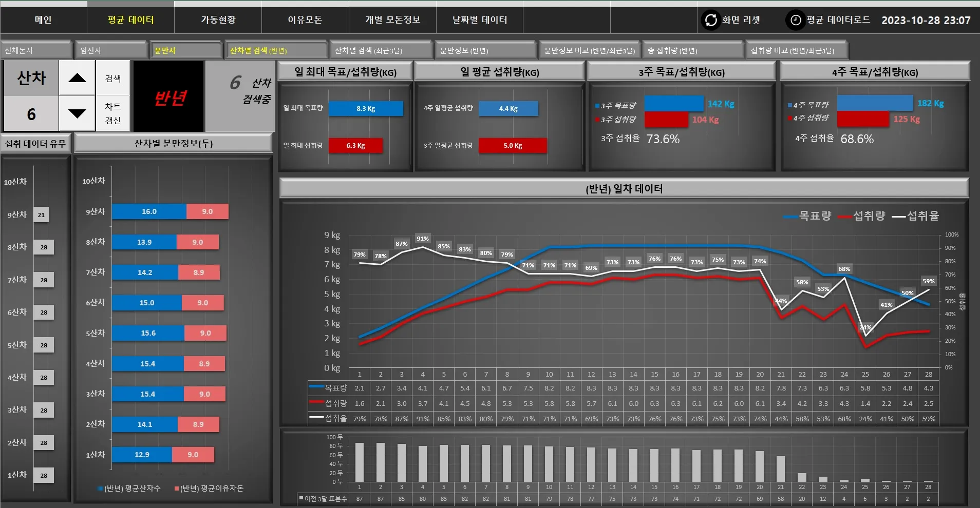Open 산차별 검색 (최근3달) sub-tab
The width and height of the screenshot is (980, 508).
380,50
